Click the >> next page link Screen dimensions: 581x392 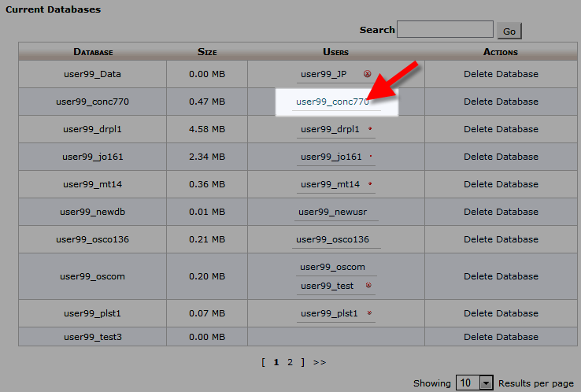coord(319,362)
